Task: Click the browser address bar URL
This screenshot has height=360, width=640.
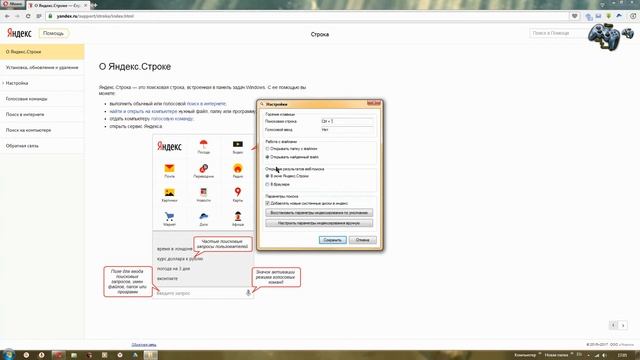Action: [x=95, y=16]
